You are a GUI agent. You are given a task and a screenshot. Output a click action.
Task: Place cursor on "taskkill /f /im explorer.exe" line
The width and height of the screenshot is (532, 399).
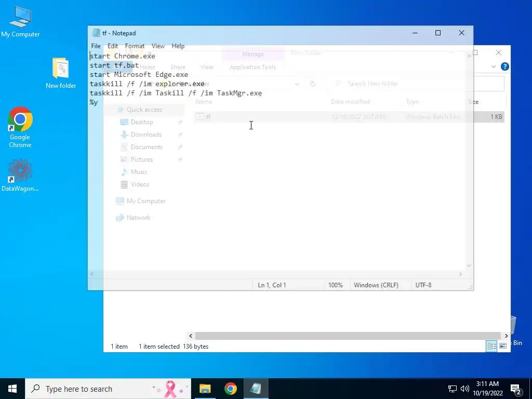click(147, 84)
